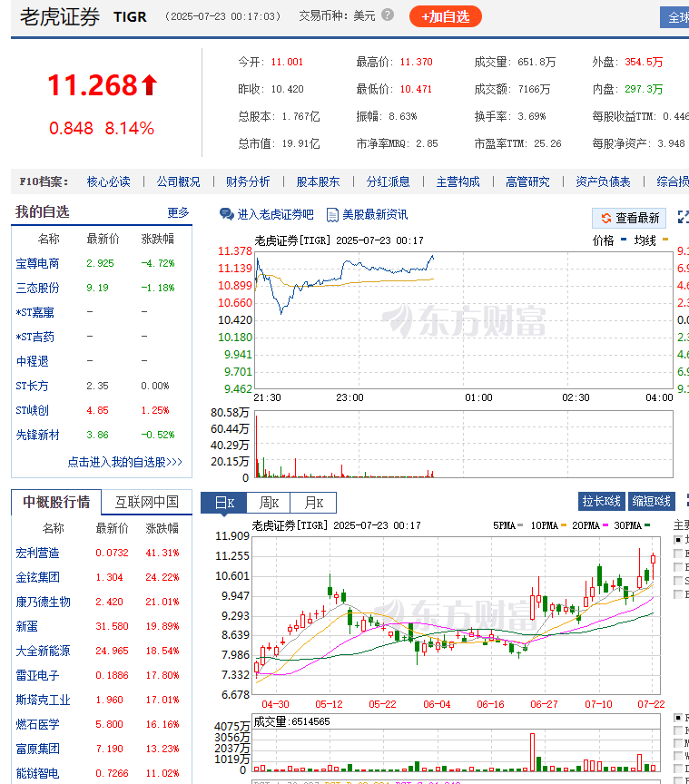Open 点击进入我的自选股>>> link
Image resolution: width=689 pixels, height=784 pixels.
(x=124, y=462)
